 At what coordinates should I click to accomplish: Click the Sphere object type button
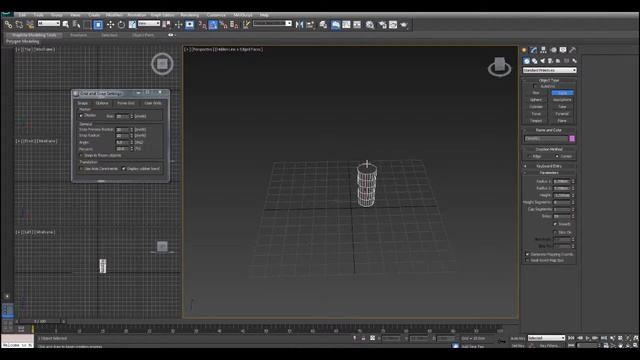click(x=536, y=100)
